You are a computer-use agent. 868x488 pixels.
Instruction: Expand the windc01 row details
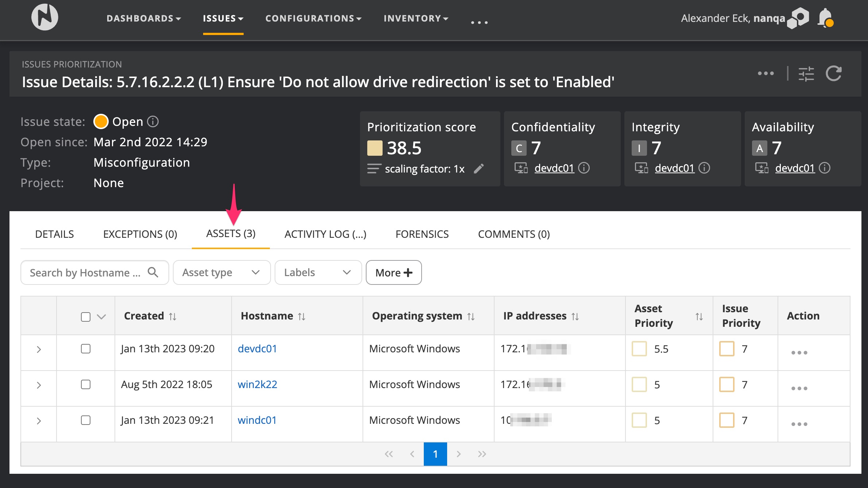point(39,421)
